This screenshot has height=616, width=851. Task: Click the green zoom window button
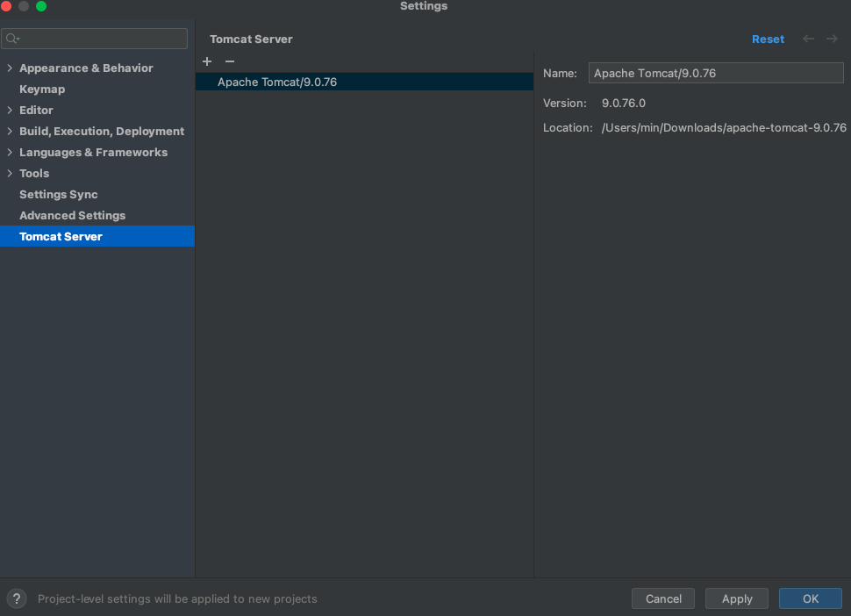point(41,6)
